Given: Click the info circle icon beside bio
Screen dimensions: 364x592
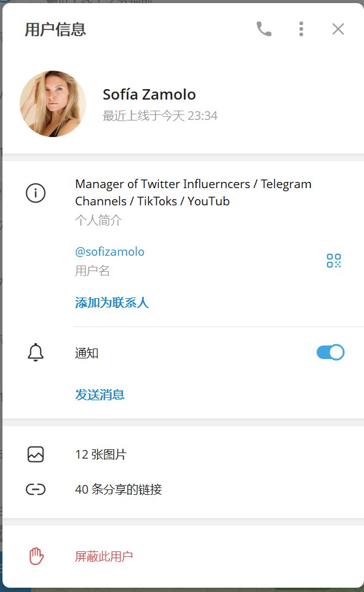Looking at the screenshot, I should [x=36, y=193].
